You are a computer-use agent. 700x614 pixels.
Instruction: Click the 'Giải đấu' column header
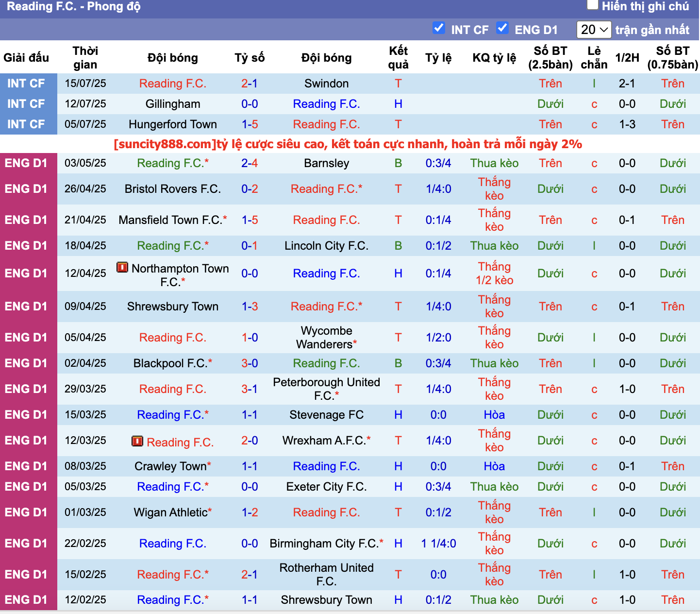pos(26,58)
